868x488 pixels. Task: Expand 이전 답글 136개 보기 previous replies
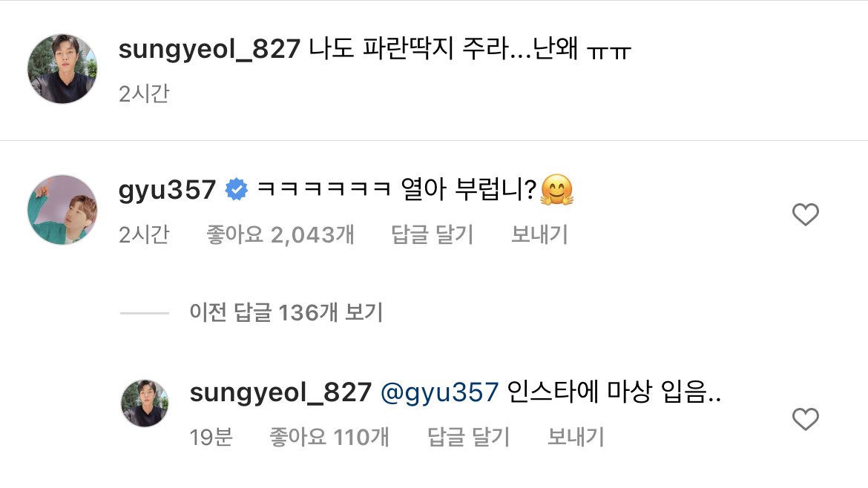pyautogui.click(x=286, y=313)
